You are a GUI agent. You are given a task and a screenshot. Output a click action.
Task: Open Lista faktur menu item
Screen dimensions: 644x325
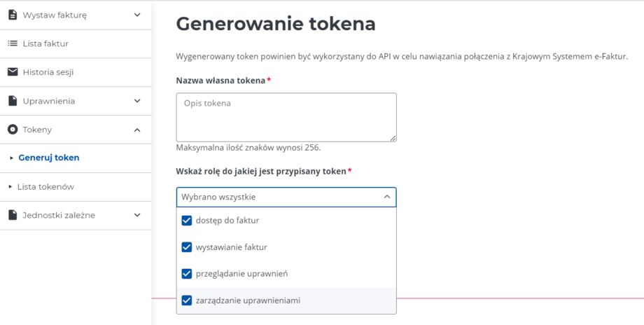click(45, 43)
